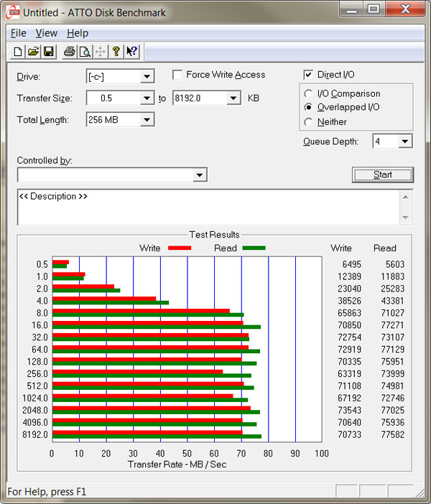Close the ATTO Disk Benchmark window
Screen dimensions: 431x504
pos(406,9)
